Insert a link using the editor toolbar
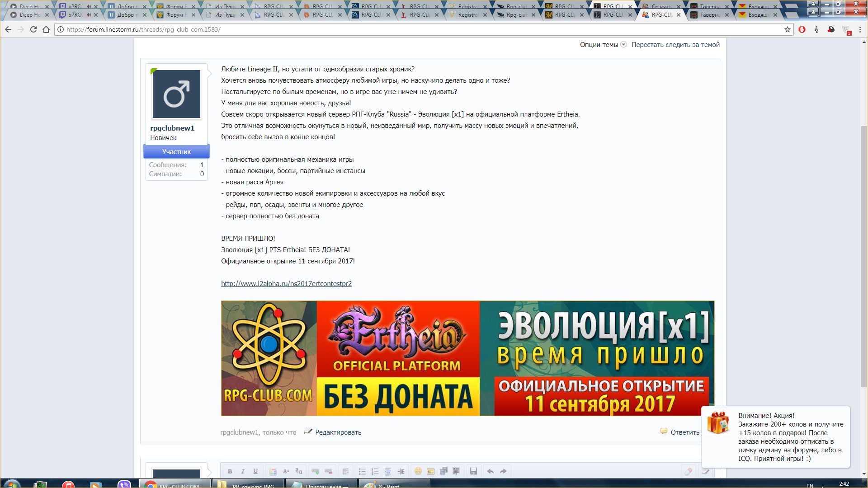Screen dimensions: 868x488 click(x=316, y=471)
